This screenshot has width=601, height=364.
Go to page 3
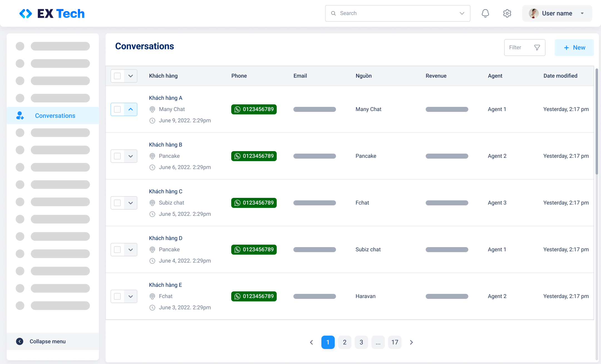[361, 342]
